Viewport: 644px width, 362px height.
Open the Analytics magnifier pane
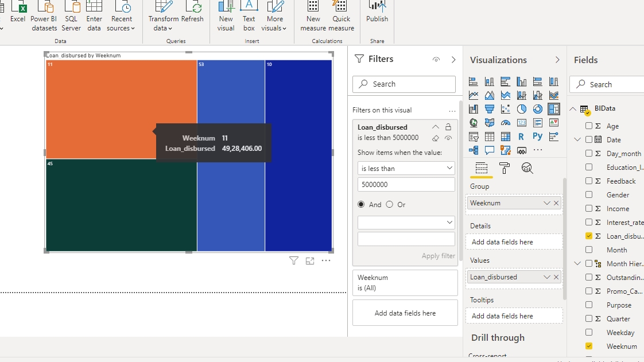point(527,168)
